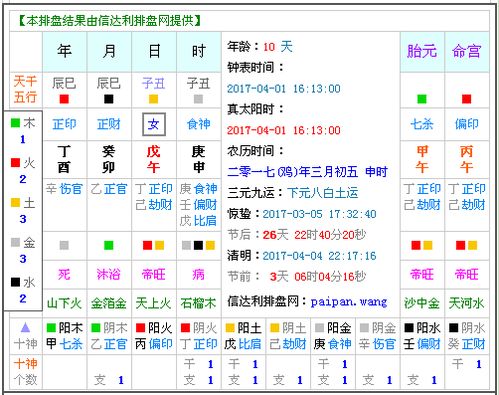Click the 天上火 nayin cell

pyautogui.click(x=153, y=303)
